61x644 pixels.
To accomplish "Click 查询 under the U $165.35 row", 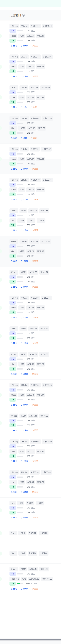I will [x=14, y=138].
